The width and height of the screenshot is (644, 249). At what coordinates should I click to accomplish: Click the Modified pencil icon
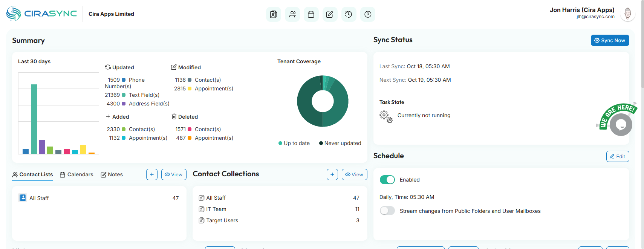click(x=174, y=67)
